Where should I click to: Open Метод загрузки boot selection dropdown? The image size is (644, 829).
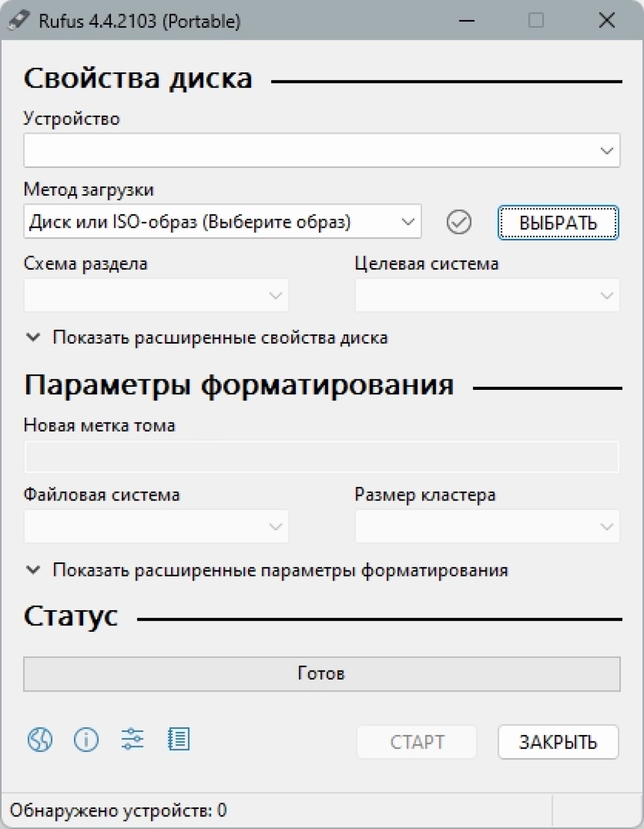222,221
